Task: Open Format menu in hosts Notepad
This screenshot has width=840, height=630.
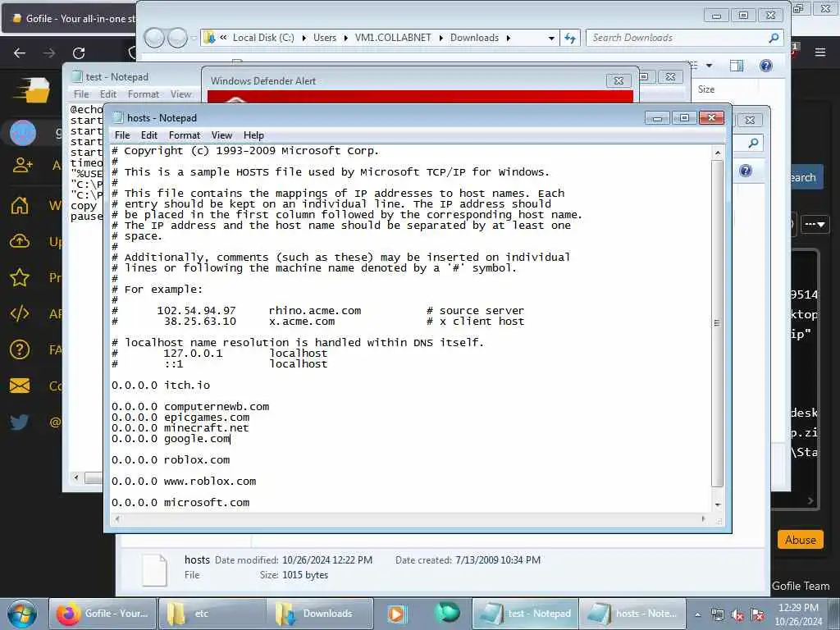Action: 185,135
